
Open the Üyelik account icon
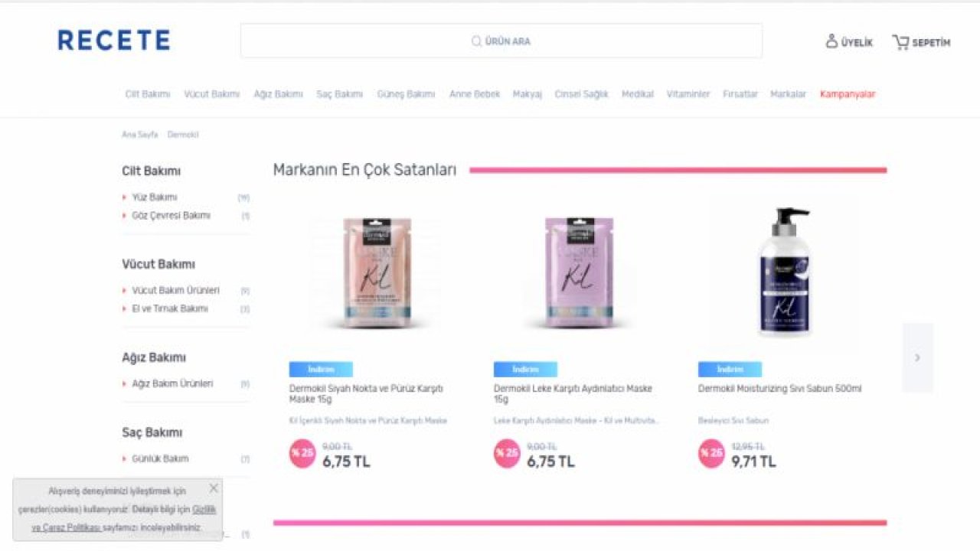pos(831,41)
